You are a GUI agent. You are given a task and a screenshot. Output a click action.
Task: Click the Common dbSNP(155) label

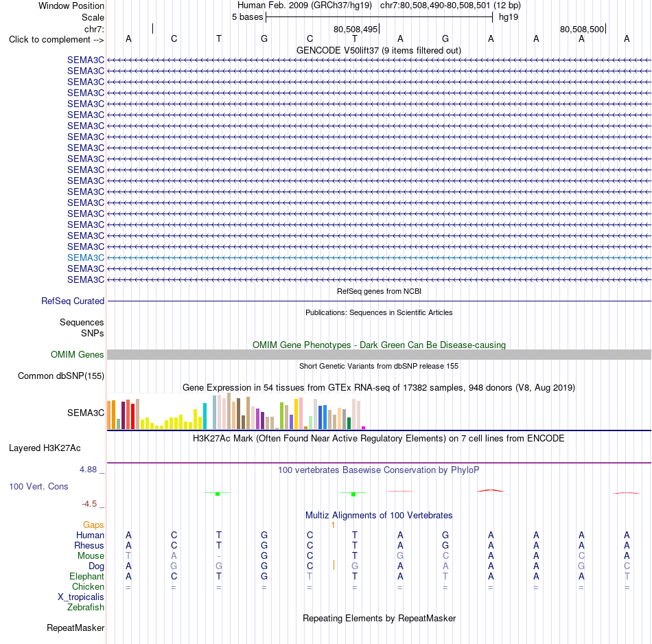(60, 376)
